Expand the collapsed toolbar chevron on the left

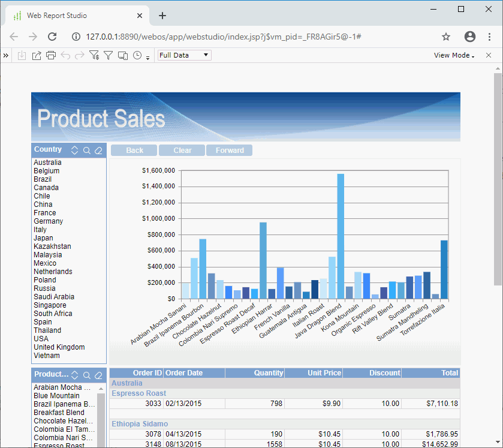pos(7,55)
